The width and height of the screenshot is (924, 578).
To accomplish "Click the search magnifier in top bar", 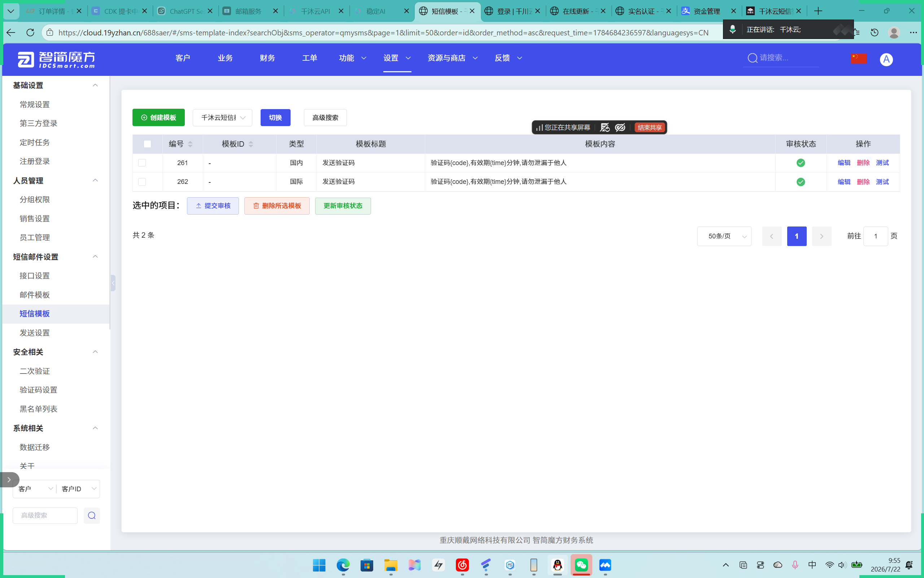I will pyautogui.click(x=752, y=58).
